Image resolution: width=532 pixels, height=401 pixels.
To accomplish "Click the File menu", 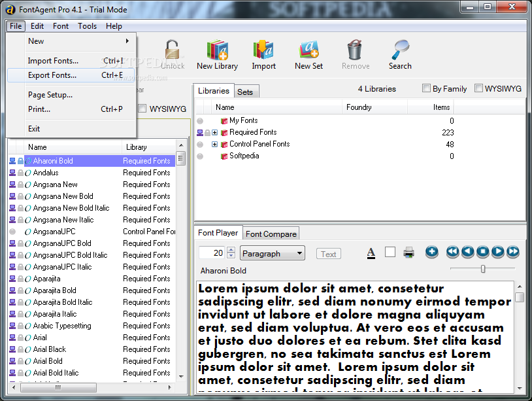I will pos(16,26).
